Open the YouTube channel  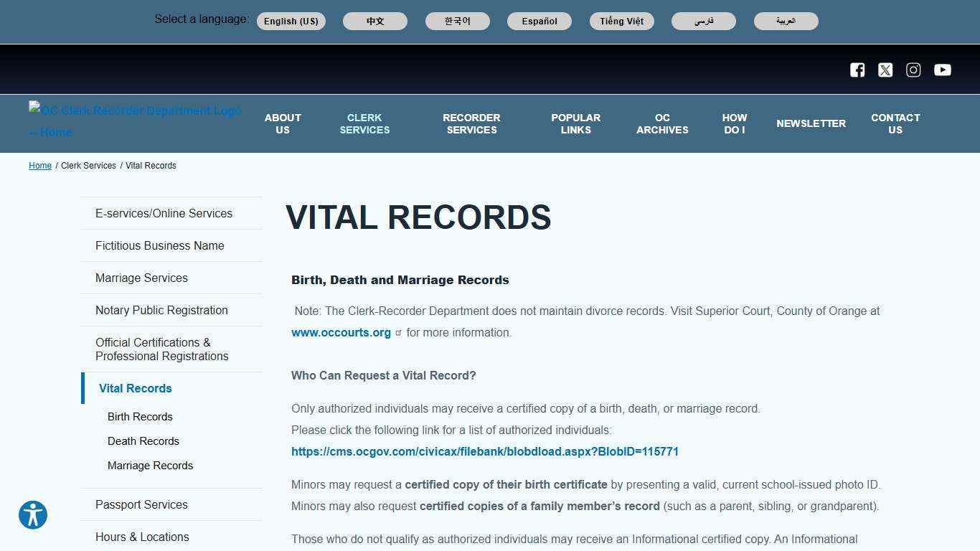pyautogui.click(x=942, y=70)
